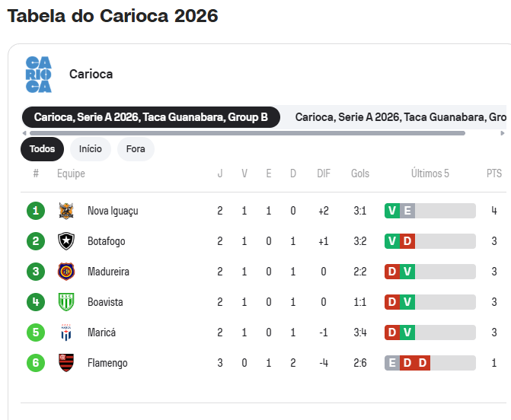Select the Todos filter pill
This screenshot has width=511, height=420.
42,149
